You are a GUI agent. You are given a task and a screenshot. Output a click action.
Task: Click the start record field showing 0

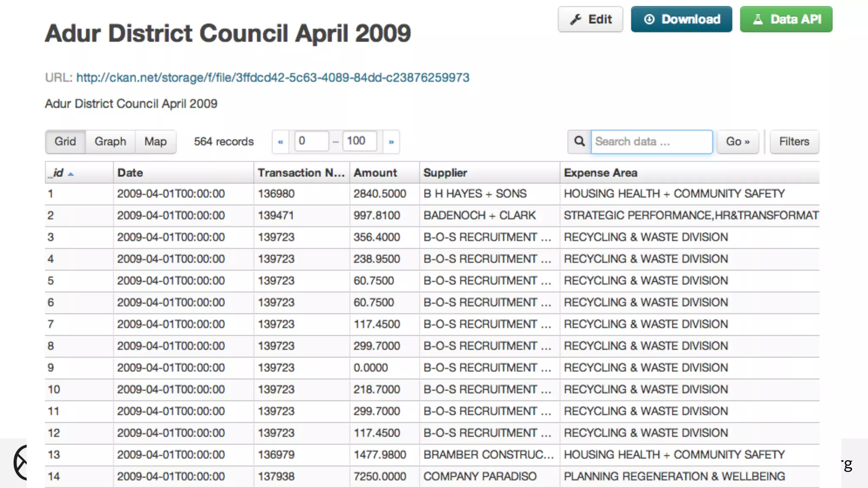pyautogui.click(x=312, y=141)
